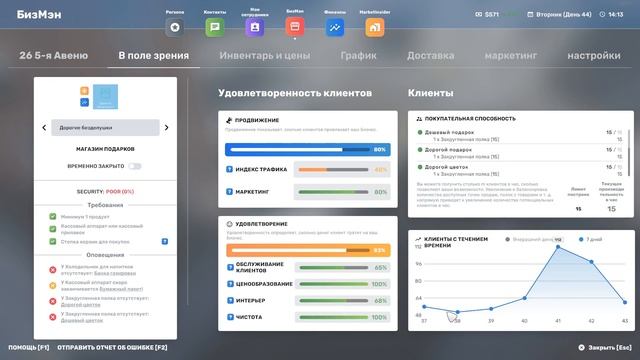Click the info icon next to Чистота
The height and width of the screenshot is (360, 640).
point(230,317)
